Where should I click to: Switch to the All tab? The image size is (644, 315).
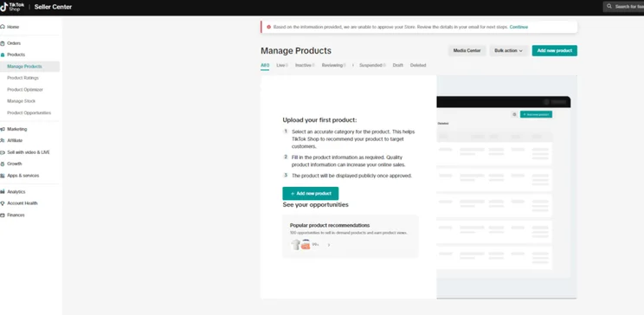(x=265, y=65)
